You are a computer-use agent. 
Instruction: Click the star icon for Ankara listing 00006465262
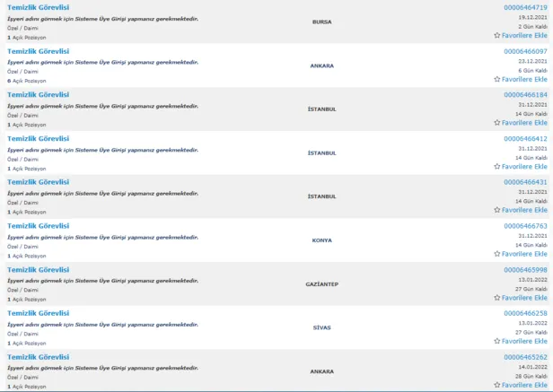[x=497, y=385]
